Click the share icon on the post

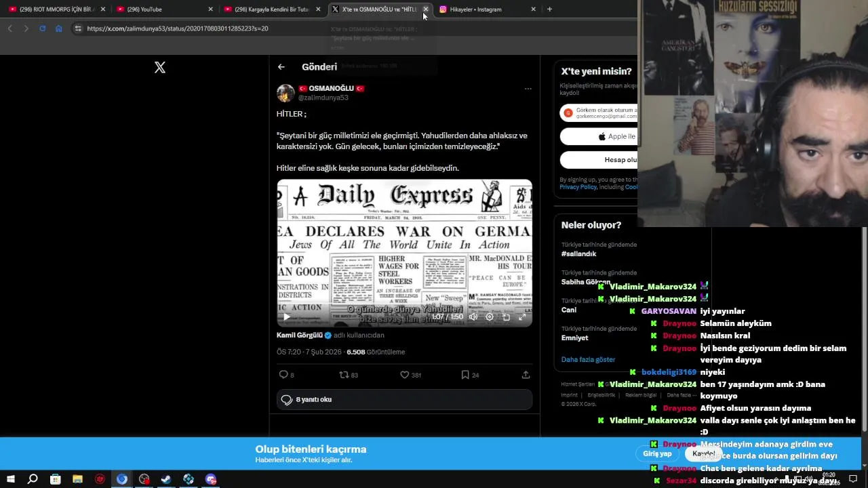(x=526, y=375)
